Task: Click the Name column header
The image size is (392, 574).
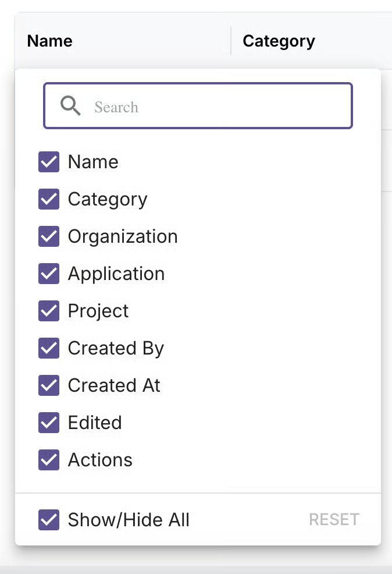Action: coord(50,41)
